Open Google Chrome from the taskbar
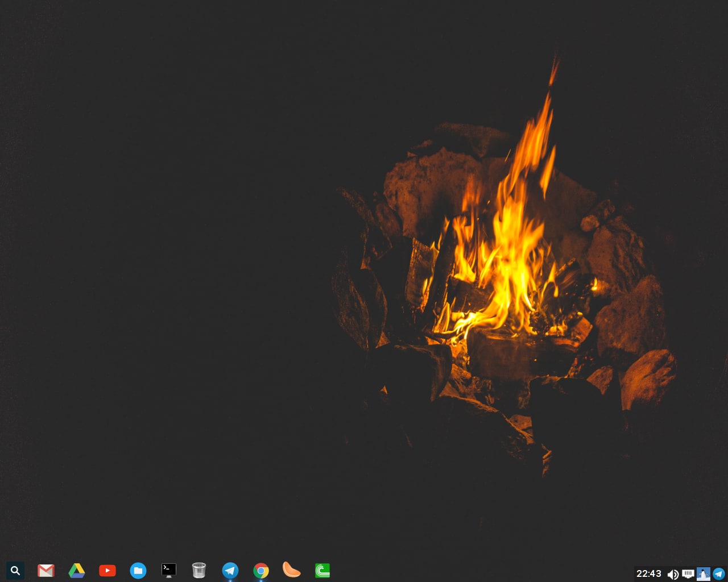 click(261, 571)
